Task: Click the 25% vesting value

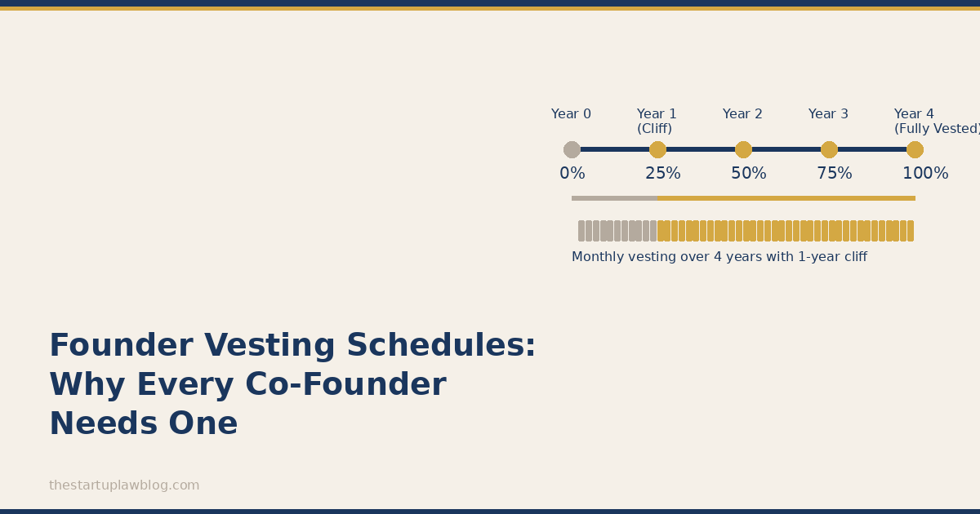Action: coord(662,174)
